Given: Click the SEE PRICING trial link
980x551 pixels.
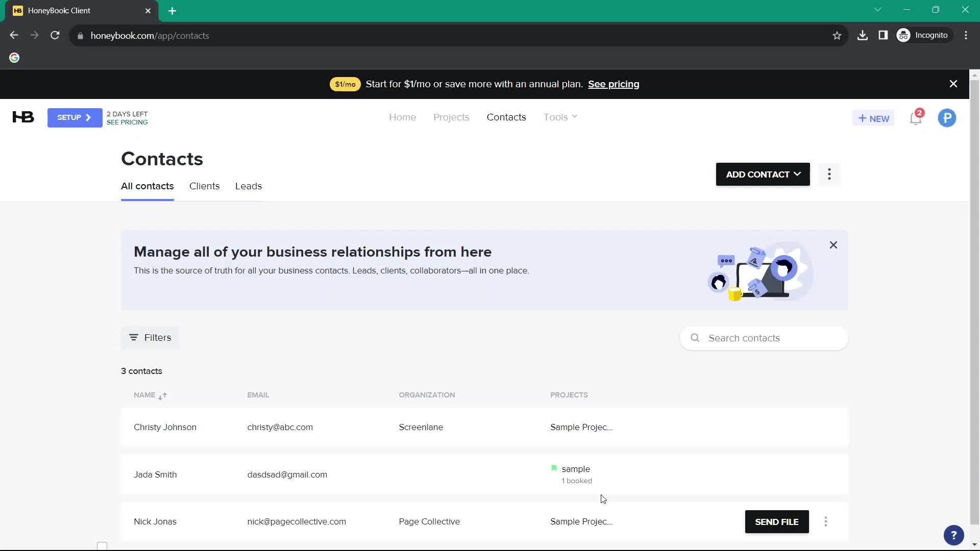Looking at the screenshot, I should click(127, 122).
